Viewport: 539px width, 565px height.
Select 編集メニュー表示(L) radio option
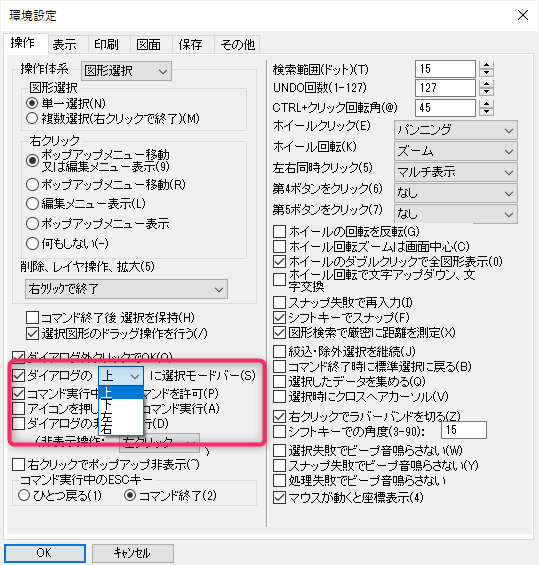click(86, 204)
